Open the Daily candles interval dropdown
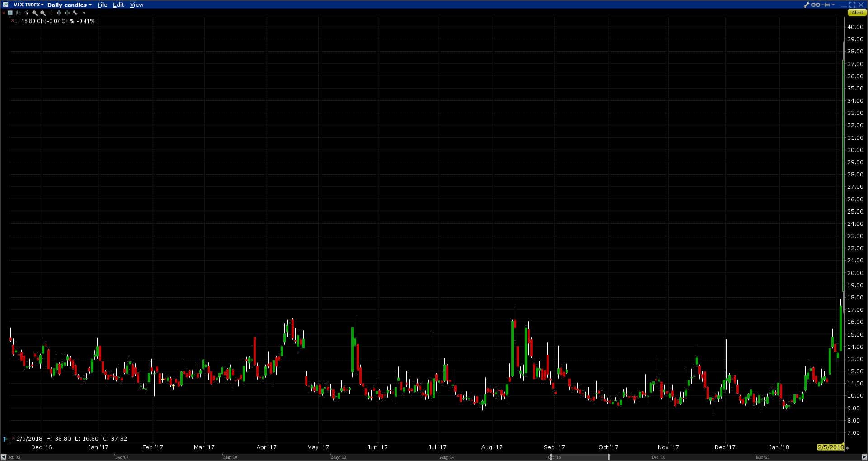This screenshot has width=868, height=461. (x=69, y=5)
